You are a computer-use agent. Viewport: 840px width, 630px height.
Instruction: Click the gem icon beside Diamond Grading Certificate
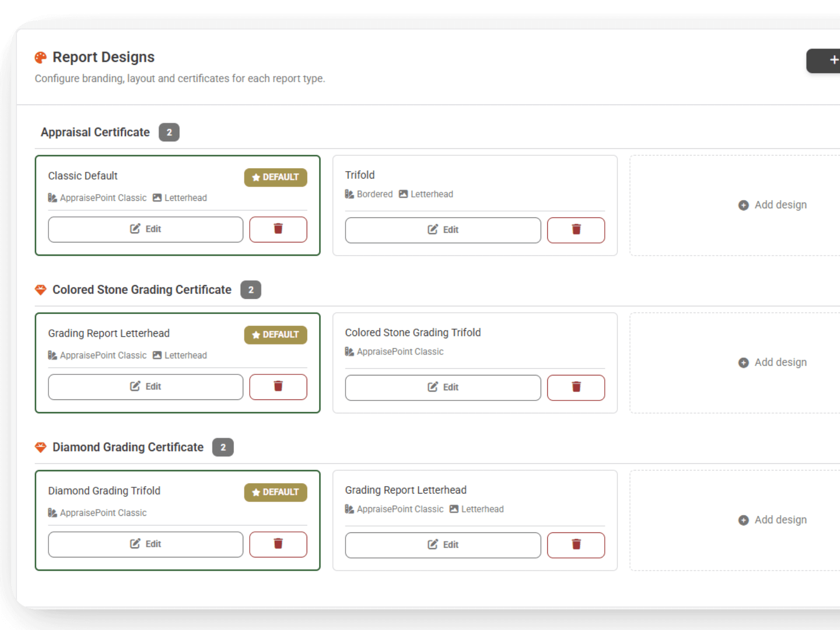(x=41, y=447)
